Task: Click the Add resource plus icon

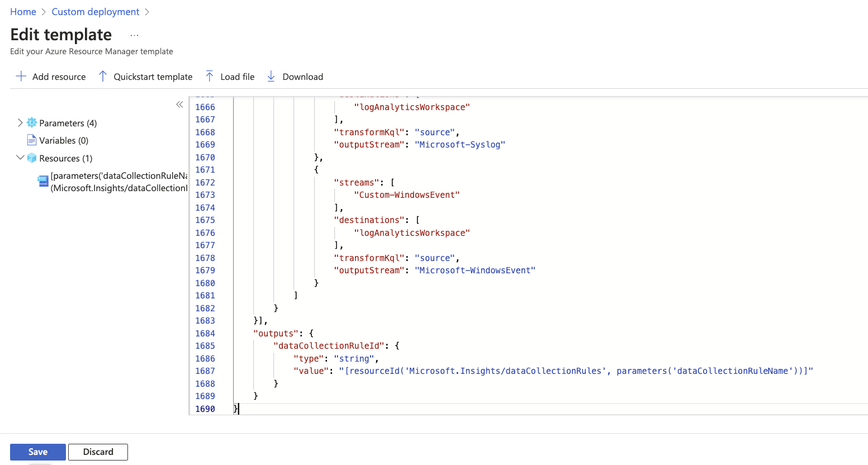Action: (21, 77)
